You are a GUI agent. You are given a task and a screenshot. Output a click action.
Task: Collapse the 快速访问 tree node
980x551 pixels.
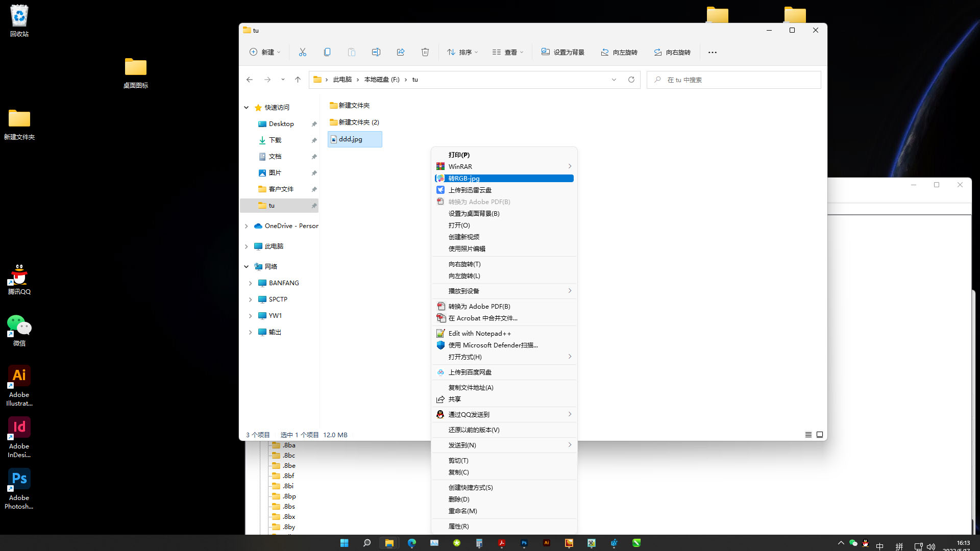pyautogui.click(x=247, y=108)
